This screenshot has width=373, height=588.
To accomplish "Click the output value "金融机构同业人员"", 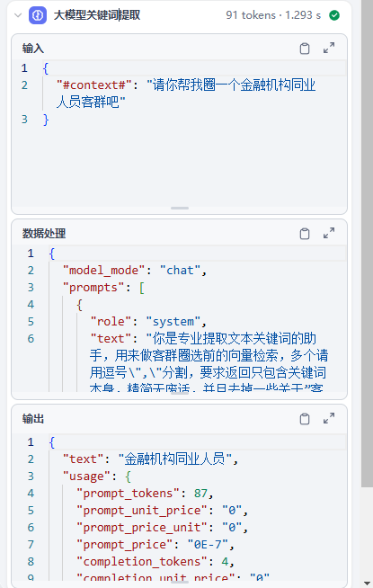I will click(175, 459).
